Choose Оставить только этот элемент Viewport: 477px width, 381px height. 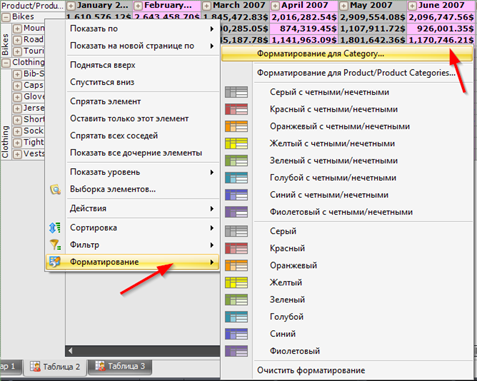[x=132, y=119]
